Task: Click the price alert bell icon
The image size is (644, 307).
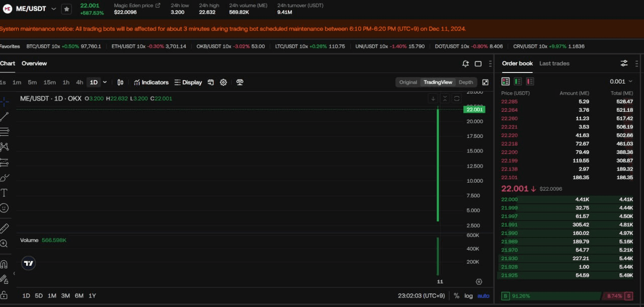Action: (x=465, y=63)
